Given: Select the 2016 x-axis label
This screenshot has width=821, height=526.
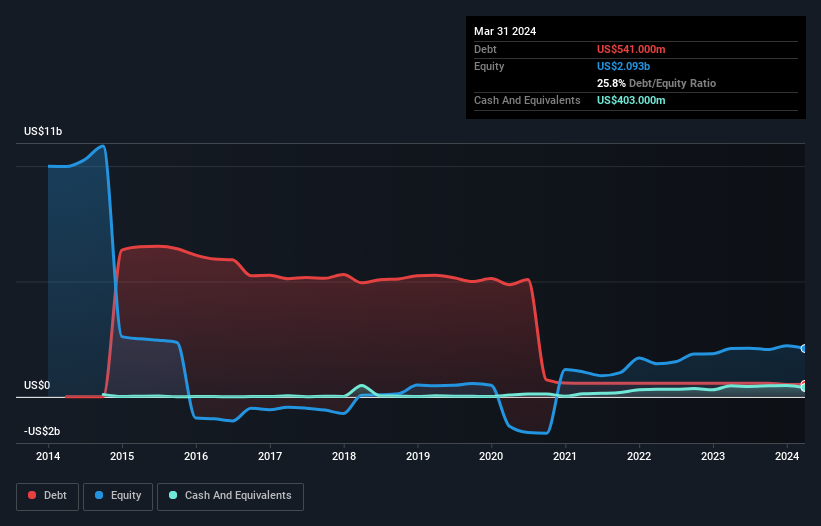Looking at the screenshot, I should pos(196,456).
